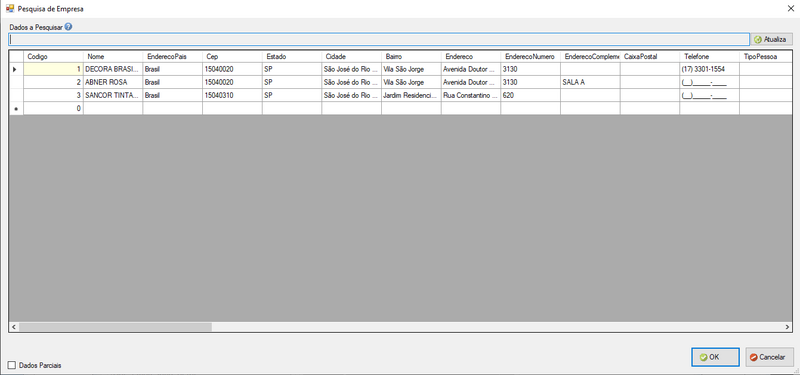Click the Endereco column header

(471, 57)
